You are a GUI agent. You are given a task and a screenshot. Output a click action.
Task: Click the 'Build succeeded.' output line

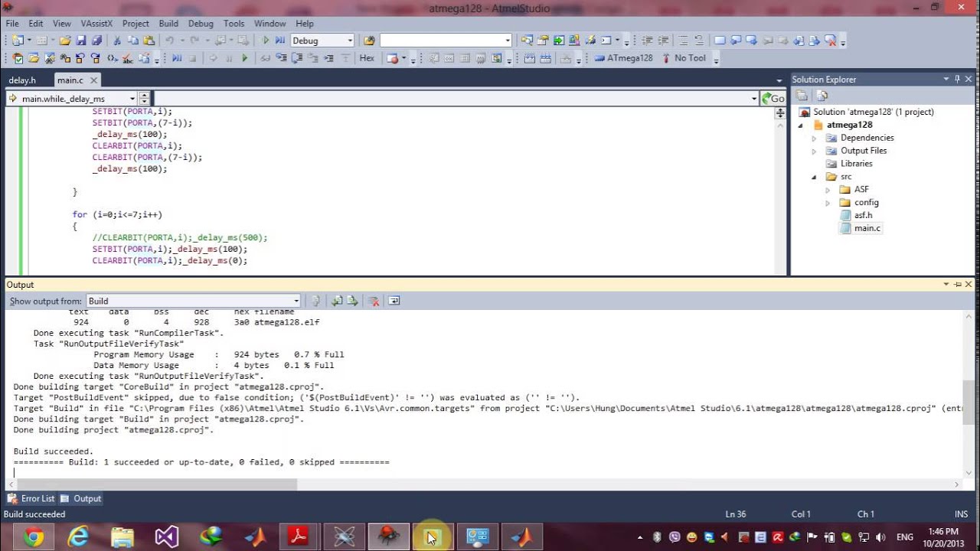coord(54,452)
